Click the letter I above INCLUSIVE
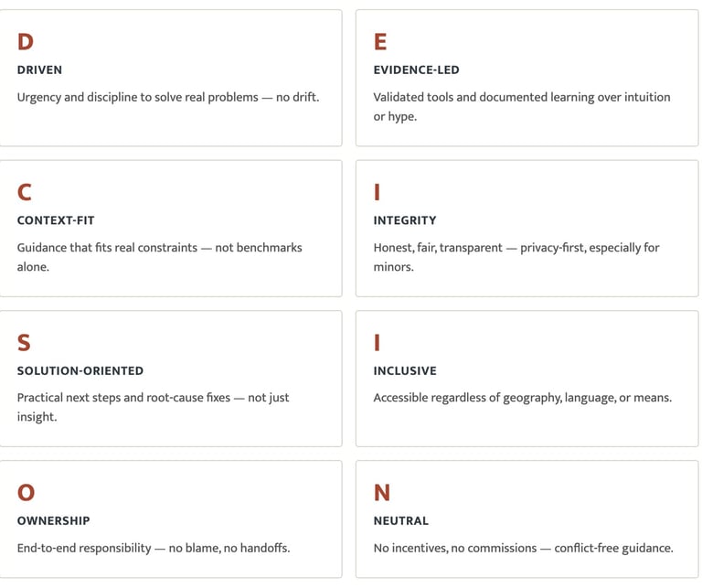 point(377,343)
